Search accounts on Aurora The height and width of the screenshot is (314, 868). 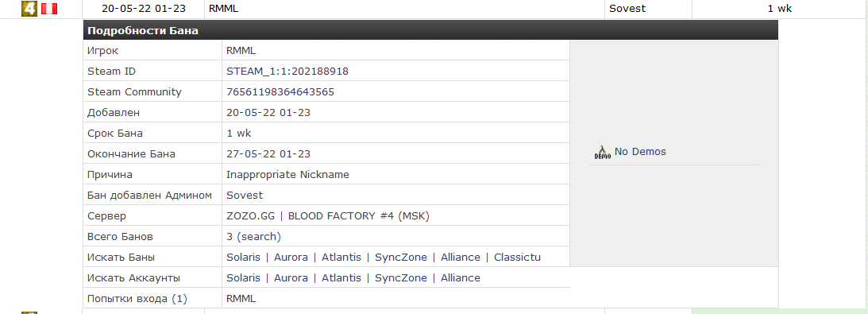[x=291, y=277]
